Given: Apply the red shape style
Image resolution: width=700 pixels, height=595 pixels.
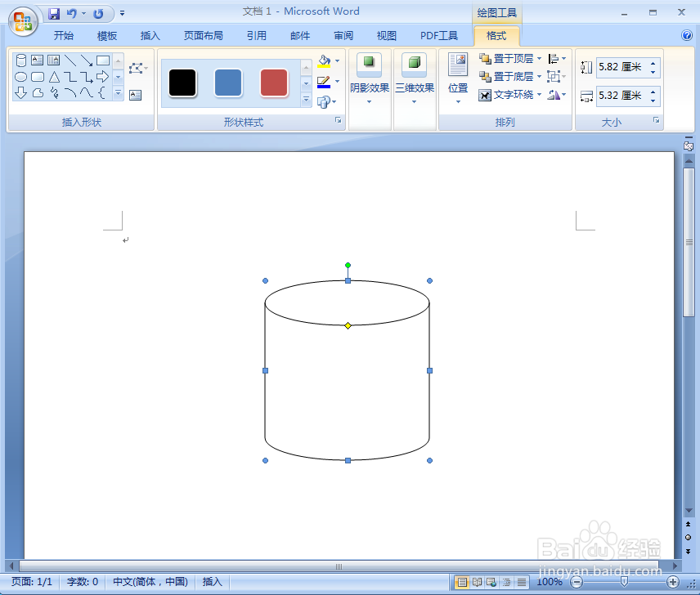Looking at the screenshot, I should click(274, 83).
